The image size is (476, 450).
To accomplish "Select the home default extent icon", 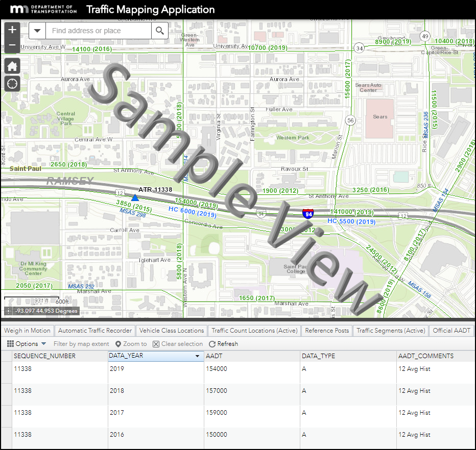I will [x=11, y=66].
